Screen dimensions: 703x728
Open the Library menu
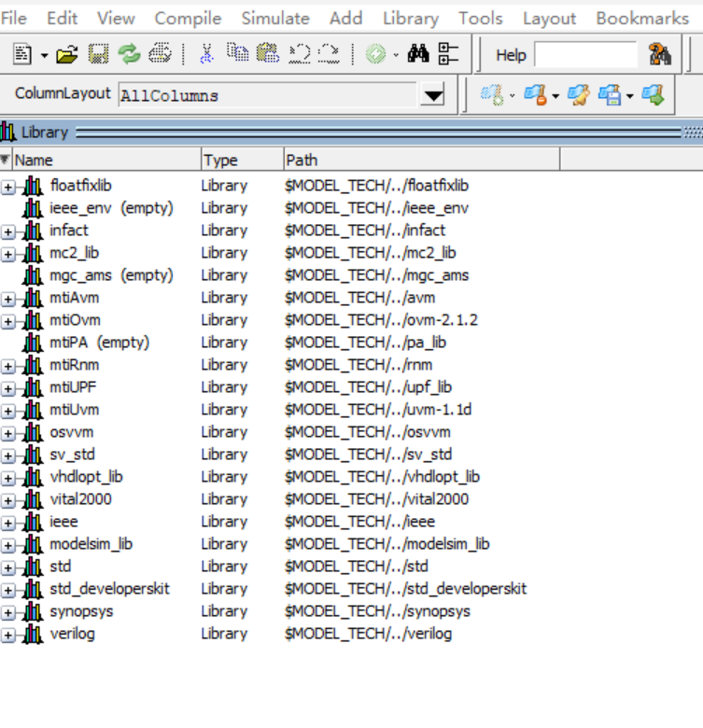pyautogui.click(x=411, y=18)
